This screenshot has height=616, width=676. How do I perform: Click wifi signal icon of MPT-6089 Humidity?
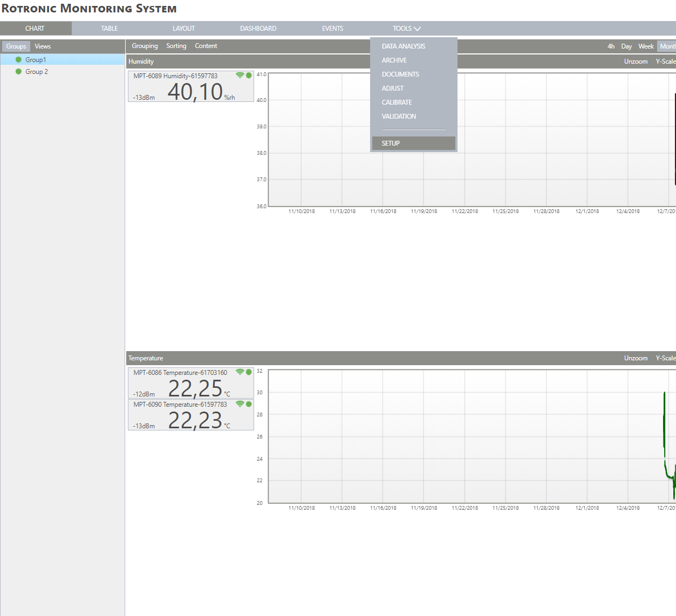coord(240,76)
